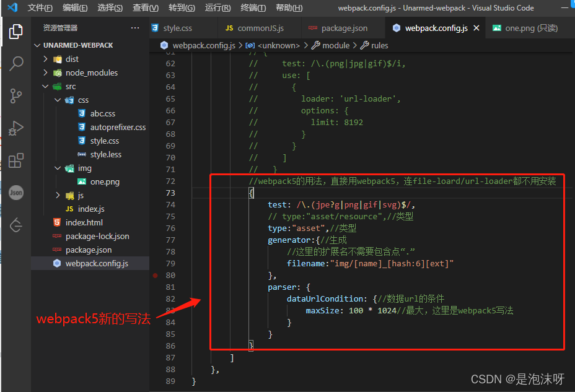The height and width of the screenshot is (392, 575).
Task: Click the webpack.config.js file icon in breadcrumbs
Action: pos(164,45)
